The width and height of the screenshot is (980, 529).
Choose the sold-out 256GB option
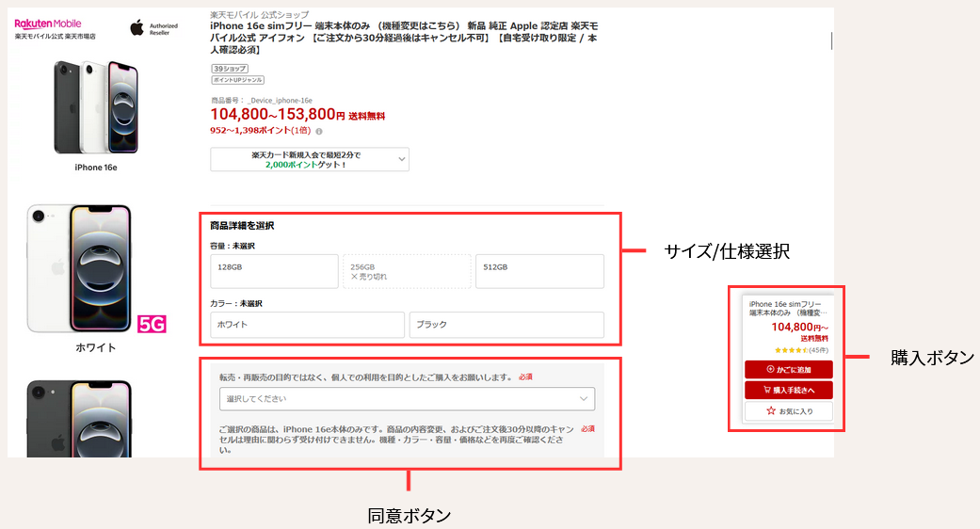point(407,271)
